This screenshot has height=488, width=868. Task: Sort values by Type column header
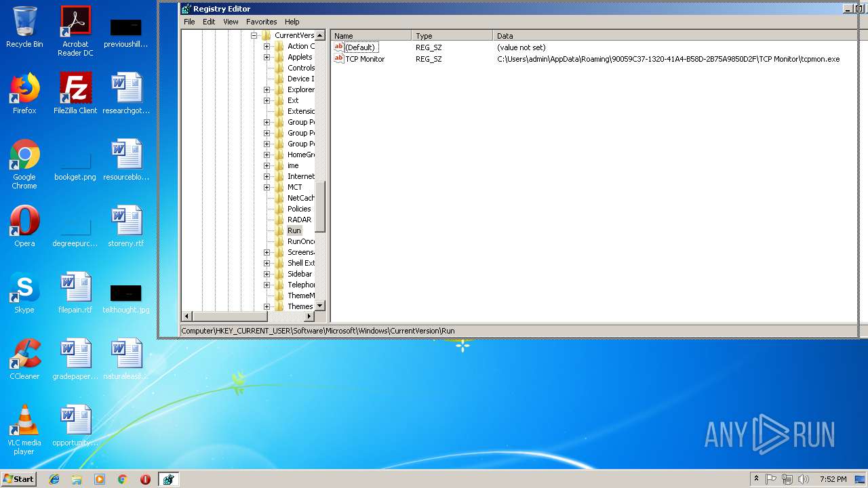click(452, 36)
